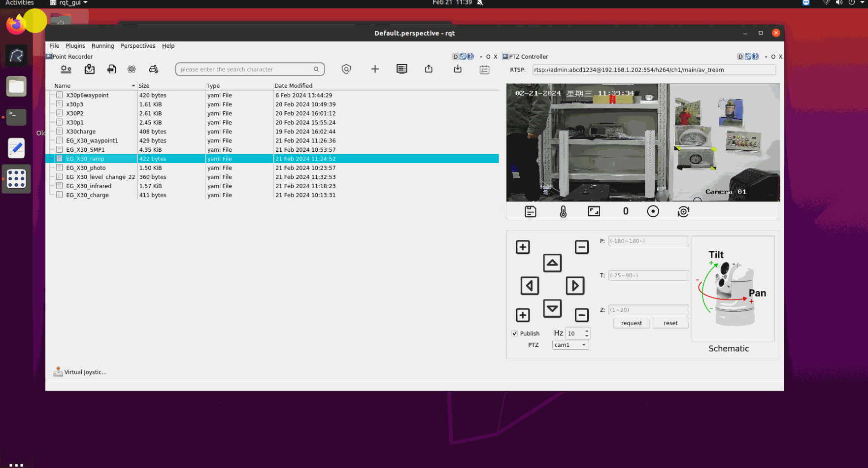Click the map pin waypoint icon
The height and width of the screenshot is (468, 868).
point(89,69)
